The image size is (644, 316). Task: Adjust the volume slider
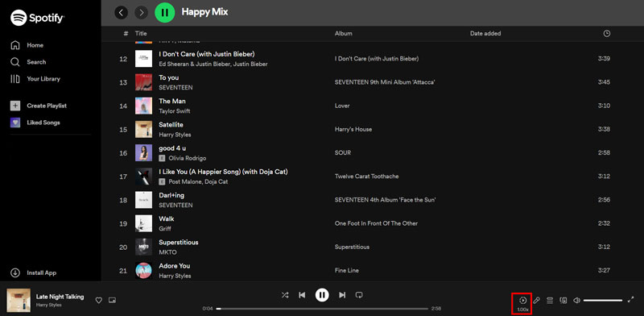(602, 301)
